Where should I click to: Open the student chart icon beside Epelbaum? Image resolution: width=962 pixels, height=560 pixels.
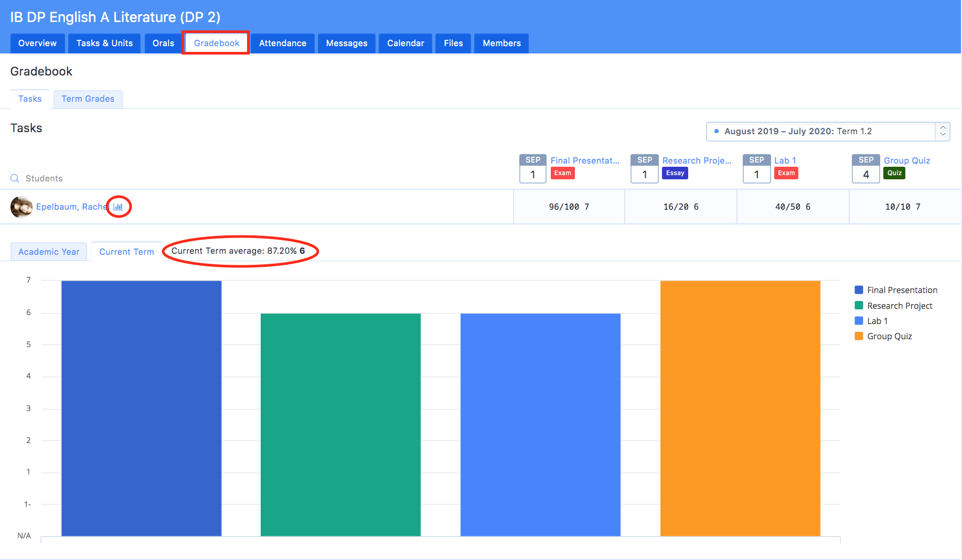click(119, 207)
